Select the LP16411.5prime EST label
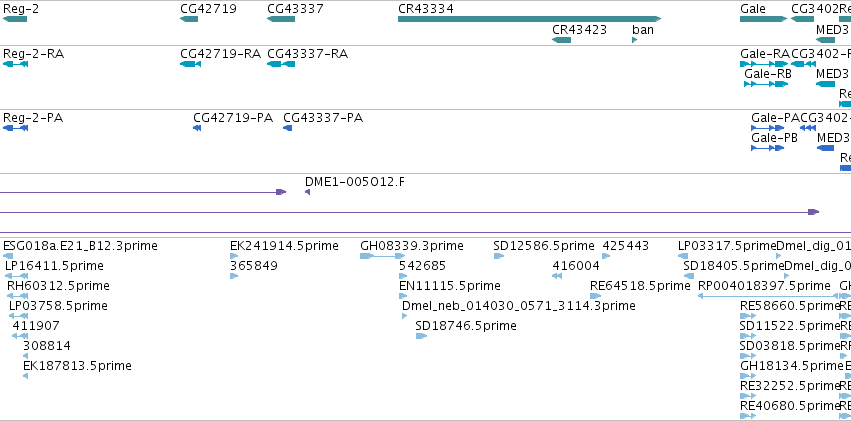Image resolution: width=851 pixels, height=421 pixels. [x=54, y=266]
